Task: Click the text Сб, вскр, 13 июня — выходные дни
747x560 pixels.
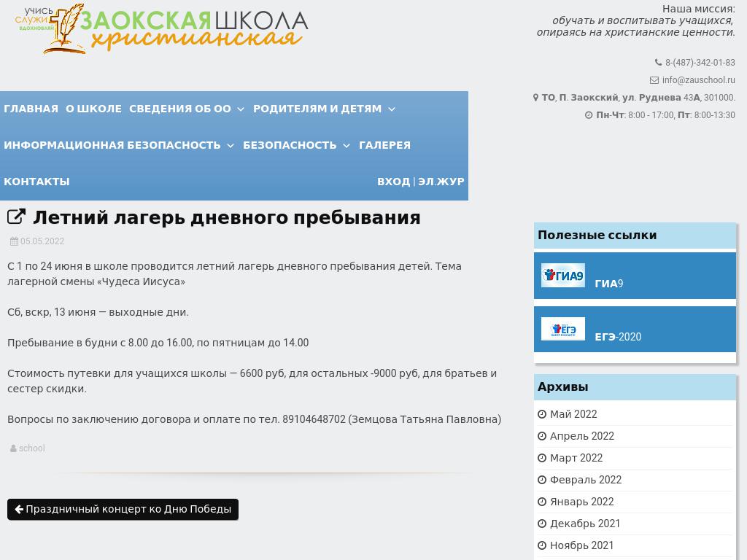Action: (x=98, y=312)
